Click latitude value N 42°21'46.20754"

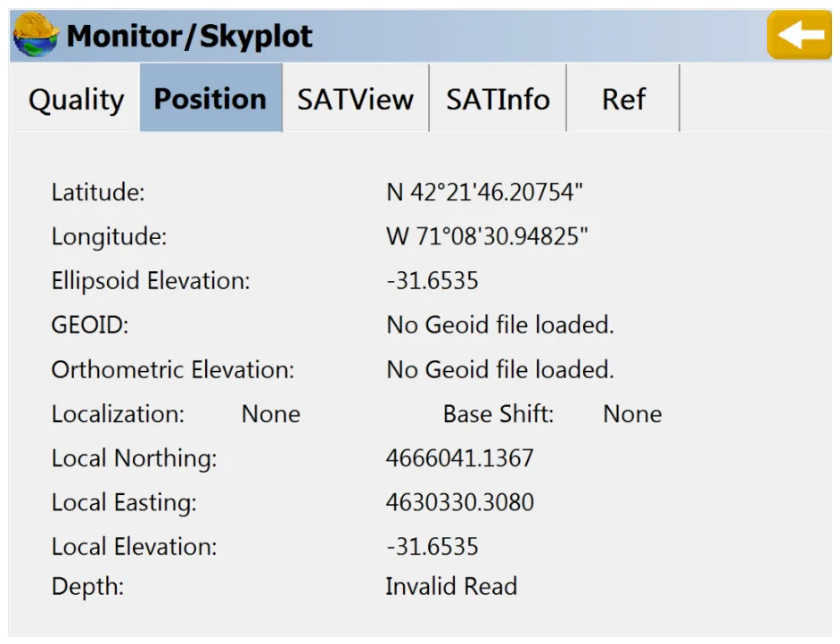click(484, 192)
